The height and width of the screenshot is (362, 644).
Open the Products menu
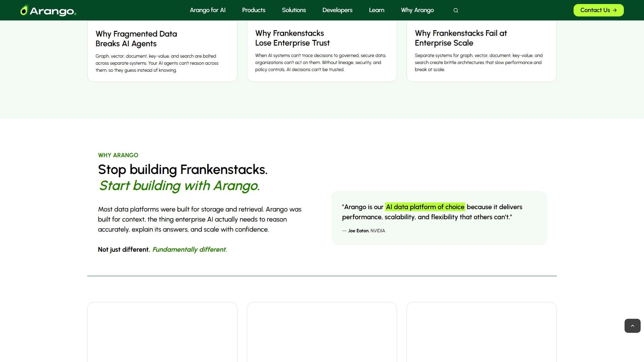coord(254,10)
